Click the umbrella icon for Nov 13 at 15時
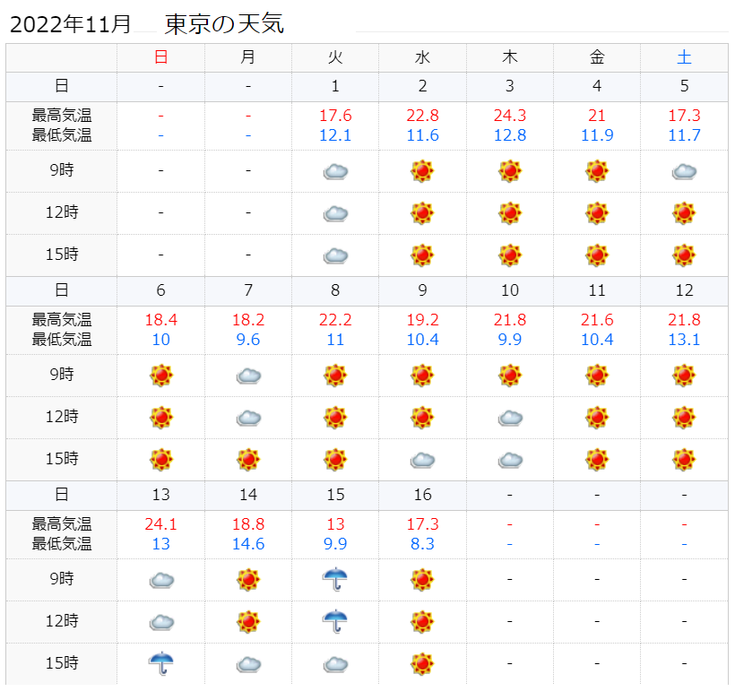Screen dimensions: 735x700 click(x=161, y=663)
